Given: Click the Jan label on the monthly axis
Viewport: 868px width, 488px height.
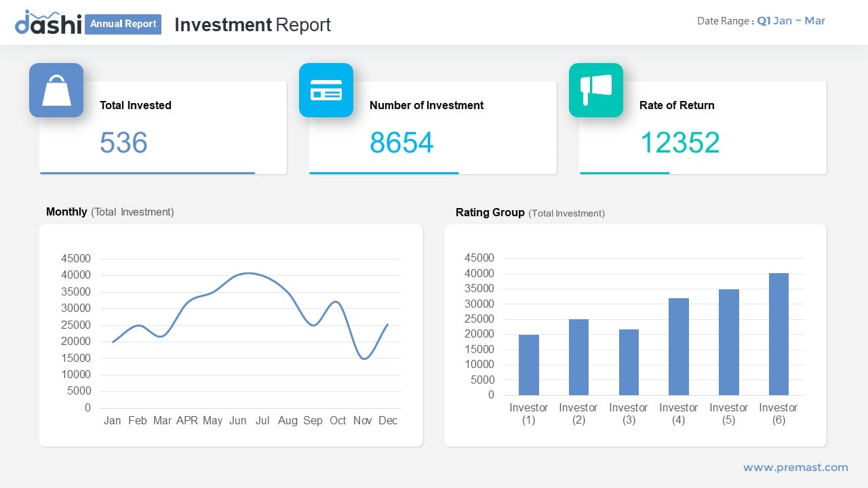Looking at the screenshot, I should tap(113, 420).
